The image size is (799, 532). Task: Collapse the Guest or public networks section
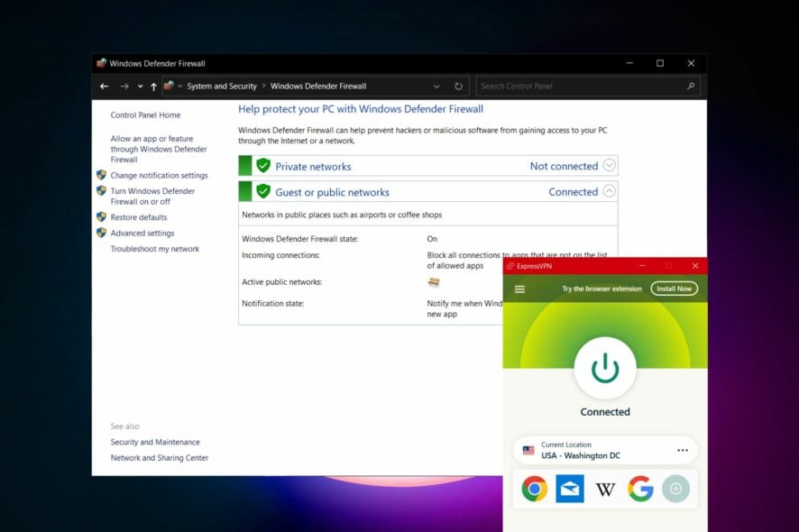[609, 191]
